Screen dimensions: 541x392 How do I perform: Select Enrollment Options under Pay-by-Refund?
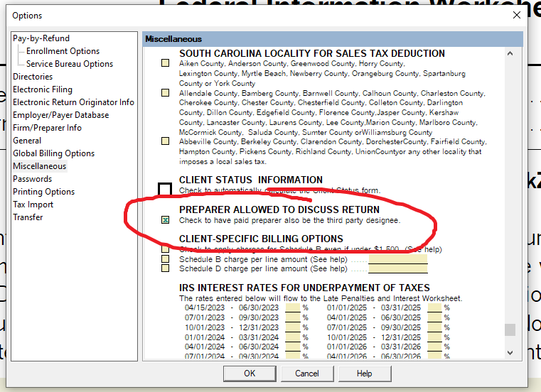pyautogui.click(x=63, y=51)
